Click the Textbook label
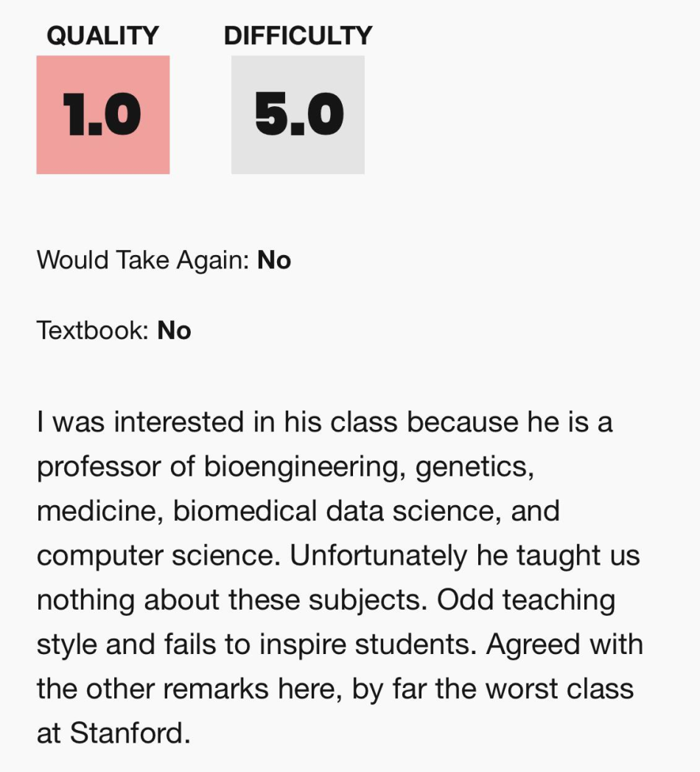Viewport: 700px width, 772px height. [x=93, y=330]
